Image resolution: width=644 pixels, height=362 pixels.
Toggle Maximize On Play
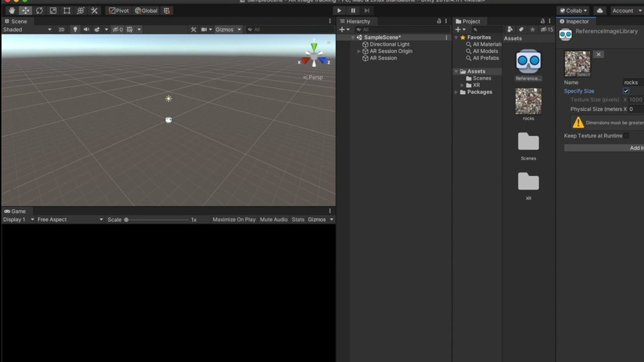[x=234, y=219]
